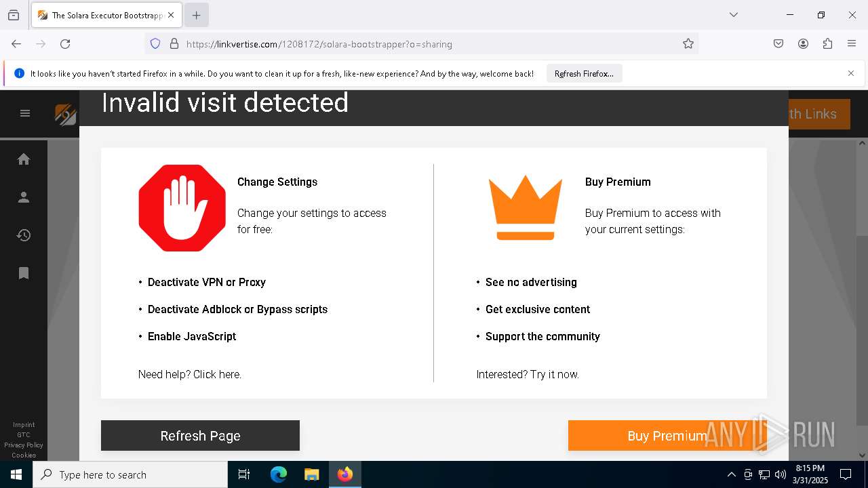Click 'Deactivate Adblock or Bypass scripts' text

237,309
